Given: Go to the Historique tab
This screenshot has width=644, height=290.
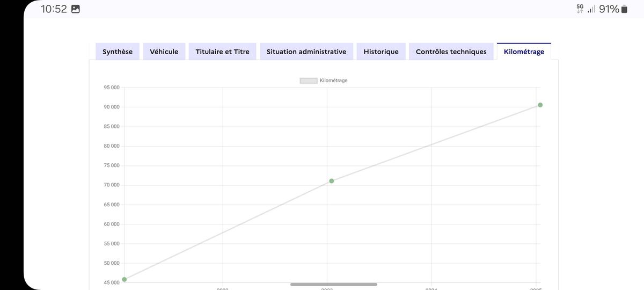Looking at the screenshot, I should pos(381,52).
